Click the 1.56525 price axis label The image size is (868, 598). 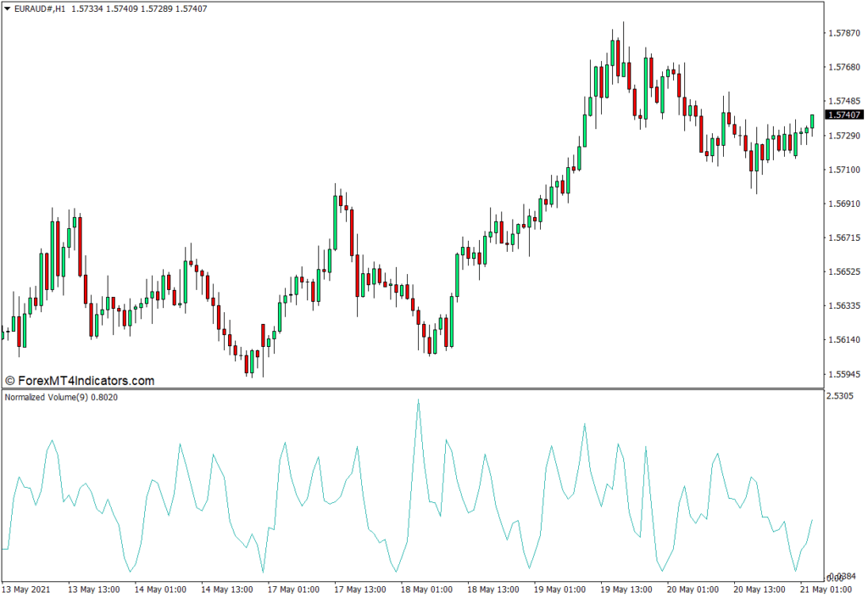point(843,271)
